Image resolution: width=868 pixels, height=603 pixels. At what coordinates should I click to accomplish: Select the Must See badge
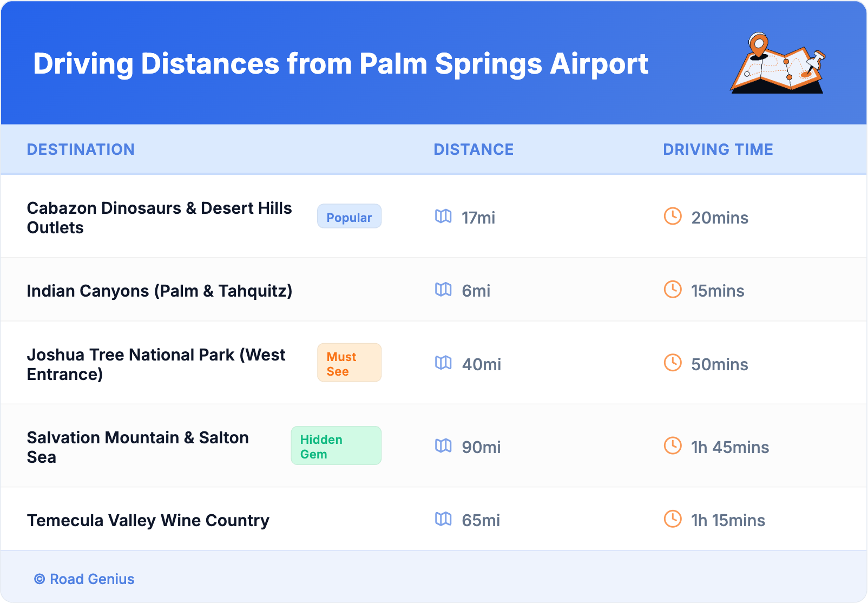[x=349, y=363]
